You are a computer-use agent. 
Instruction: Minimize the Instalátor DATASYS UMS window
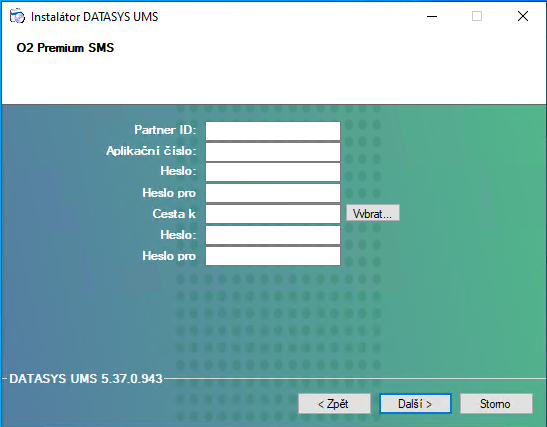click(x=432, y=16)
